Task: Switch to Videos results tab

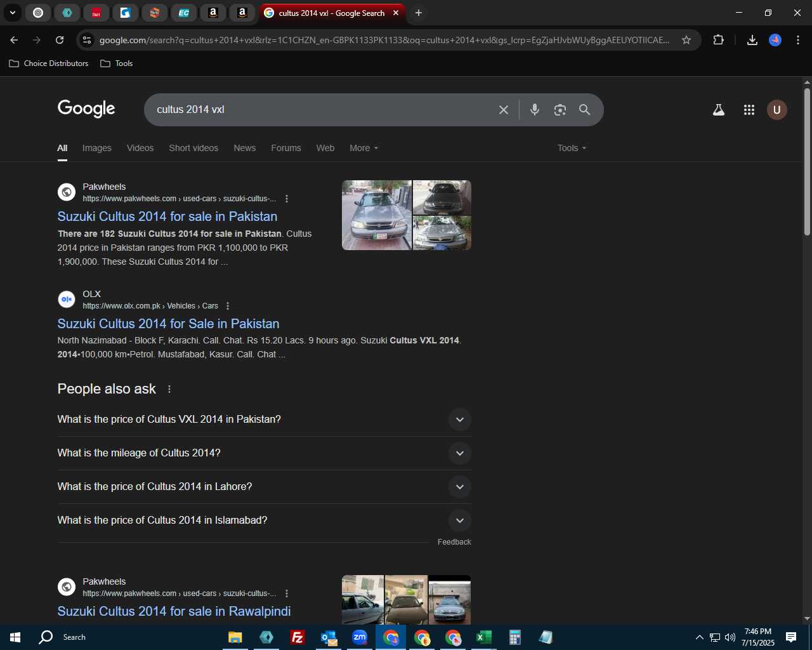Action: click(140, 148)
